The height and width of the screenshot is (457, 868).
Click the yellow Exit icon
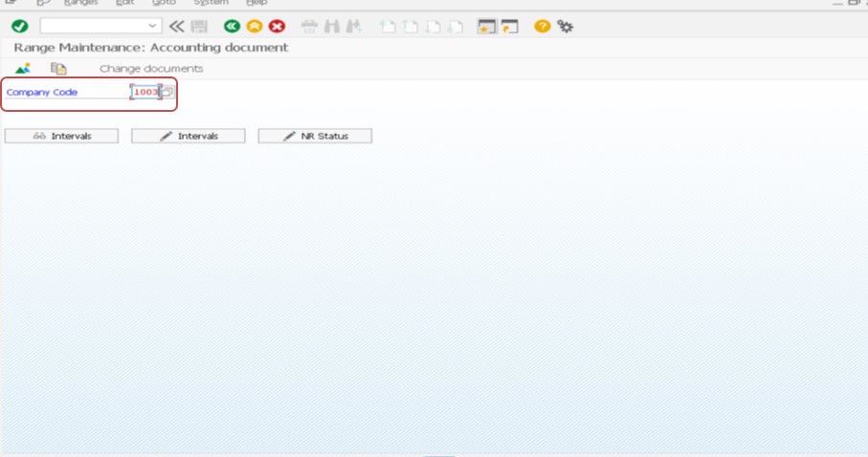(x=255, y=26)
